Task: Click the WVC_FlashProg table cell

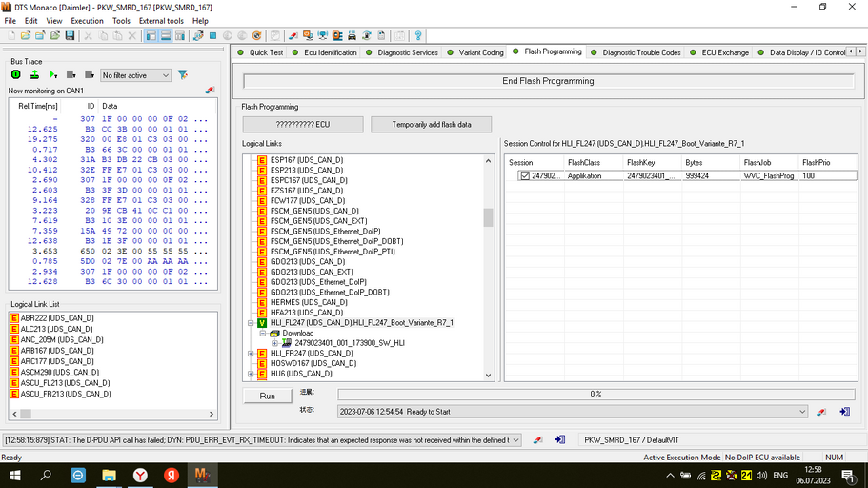Action: [x=769, y=175]
